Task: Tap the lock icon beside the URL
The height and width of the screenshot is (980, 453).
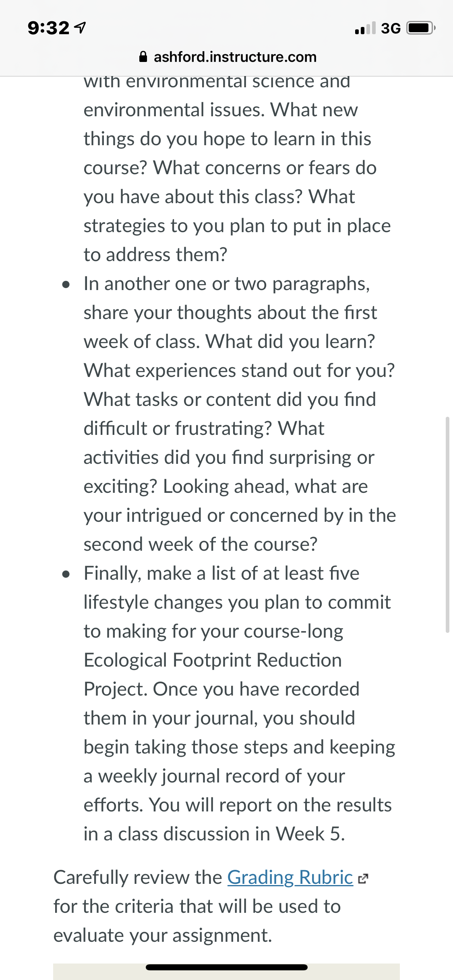Action: (x=143, y=57)
